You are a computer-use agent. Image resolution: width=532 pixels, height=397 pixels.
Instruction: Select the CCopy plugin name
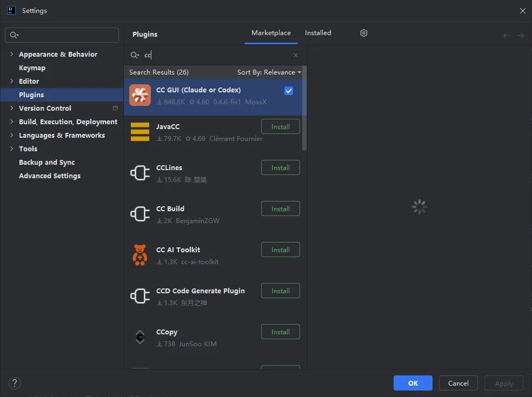(167, 332)
